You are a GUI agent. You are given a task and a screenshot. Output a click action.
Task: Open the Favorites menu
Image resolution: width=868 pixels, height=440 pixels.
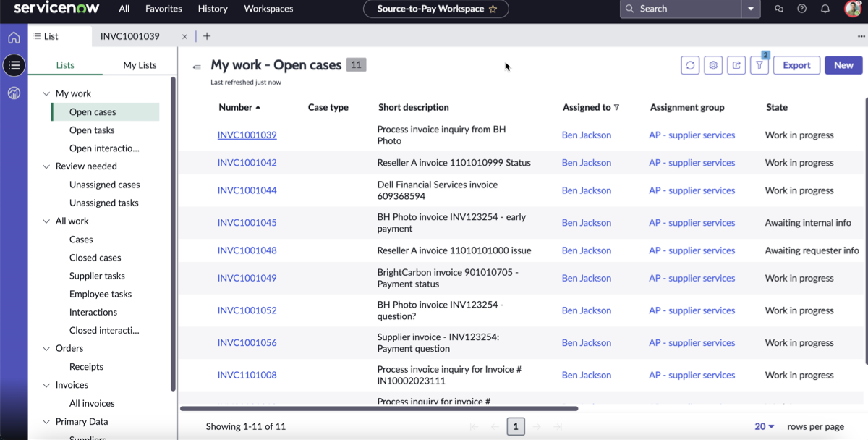tap(163, 9)
